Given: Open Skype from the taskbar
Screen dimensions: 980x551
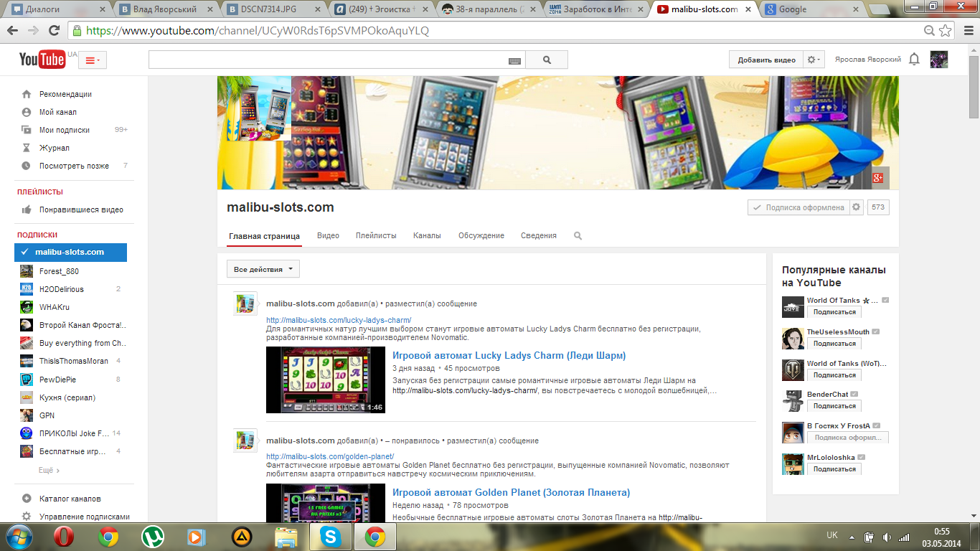Looking at the screenshot, I should pos(330,537).
